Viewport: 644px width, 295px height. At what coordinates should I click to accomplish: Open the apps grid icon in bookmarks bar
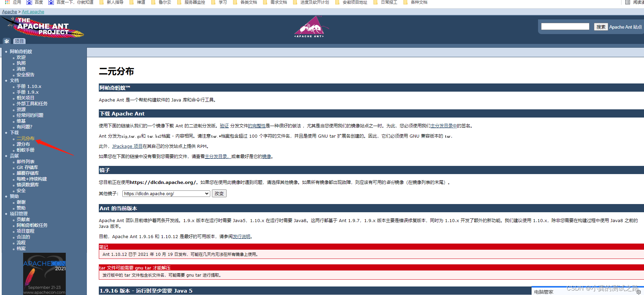pyautogui.click(x=7, y=2)
